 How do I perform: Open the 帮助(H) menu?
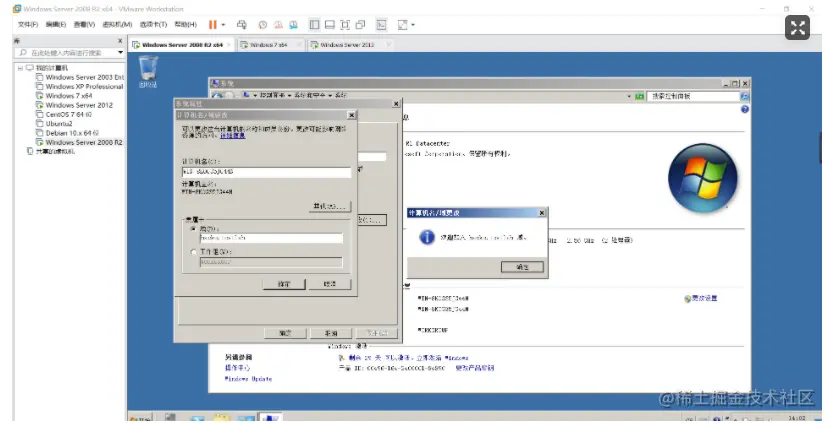tap(185, 24)
